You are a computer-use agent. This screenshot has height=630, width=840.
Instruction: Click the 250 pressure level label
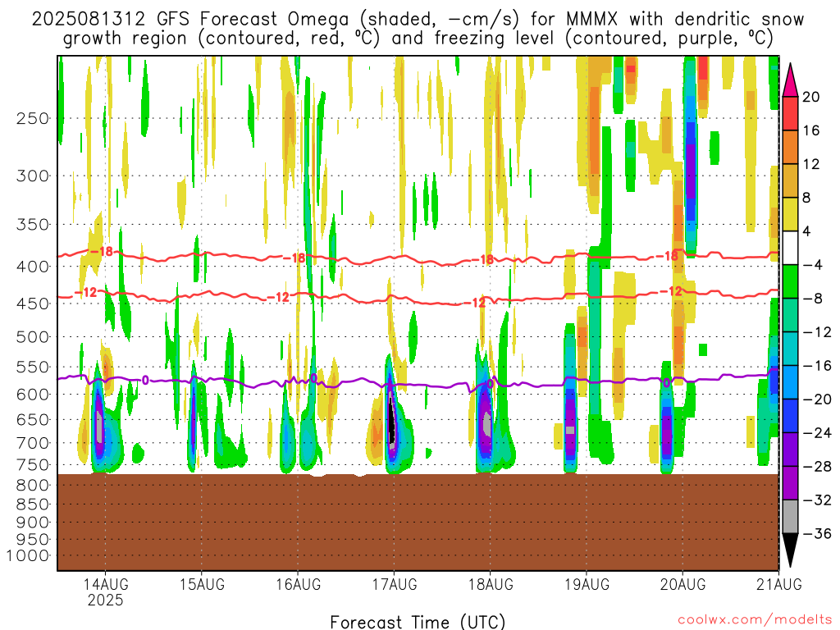pos(33,118)
